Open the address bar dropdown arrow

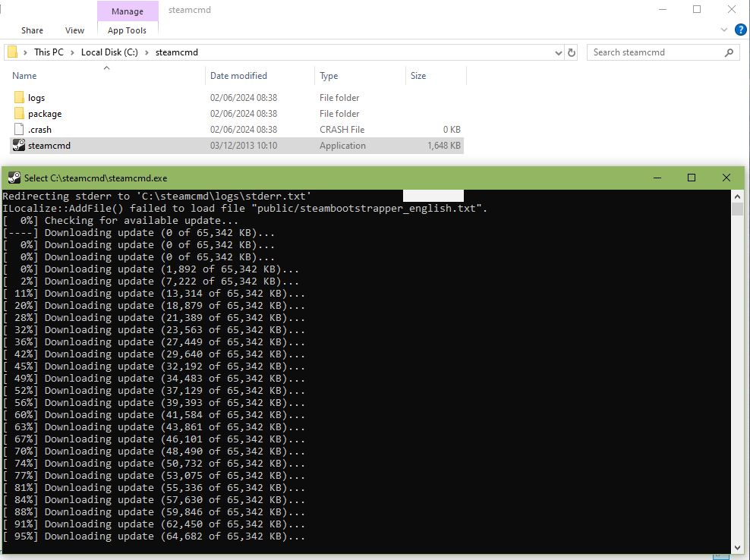coord(558,52)
